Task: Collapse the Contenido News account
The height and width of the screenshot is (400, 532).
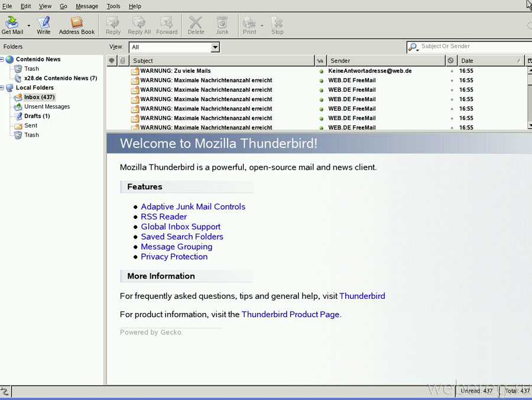Action: tap(2, 59)
